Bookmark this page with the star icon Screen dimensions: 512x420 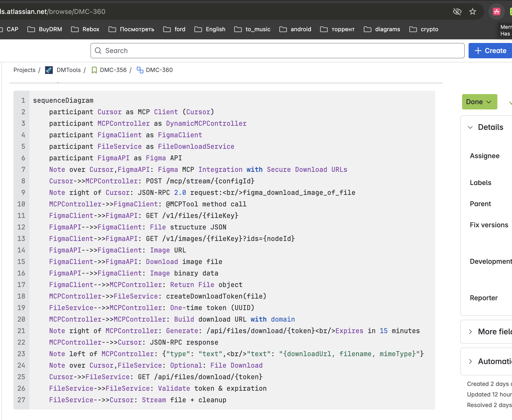pos(472,11)
